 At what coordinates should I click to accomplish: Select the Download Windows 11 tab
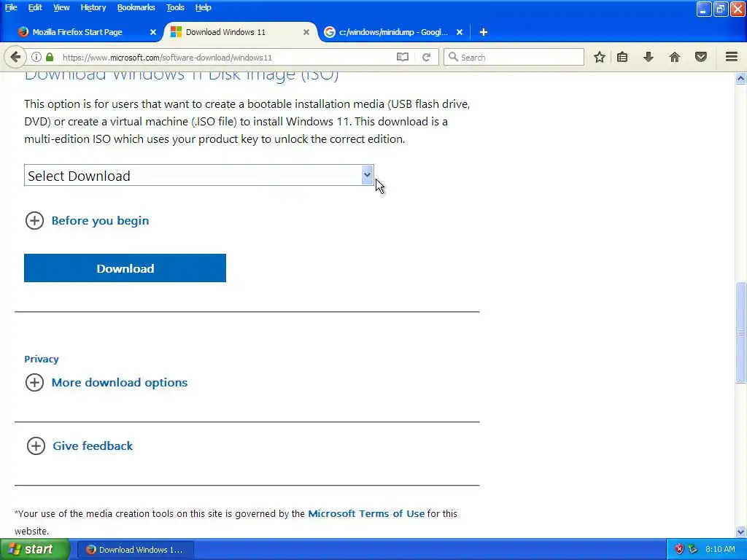pyautogui.click(x=241, y=32)
